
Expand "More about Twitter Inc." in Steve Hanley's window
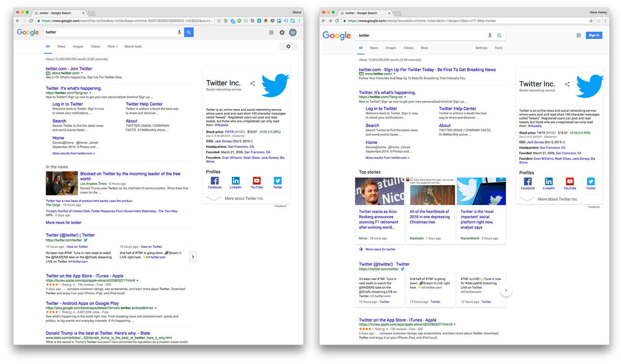557,199
